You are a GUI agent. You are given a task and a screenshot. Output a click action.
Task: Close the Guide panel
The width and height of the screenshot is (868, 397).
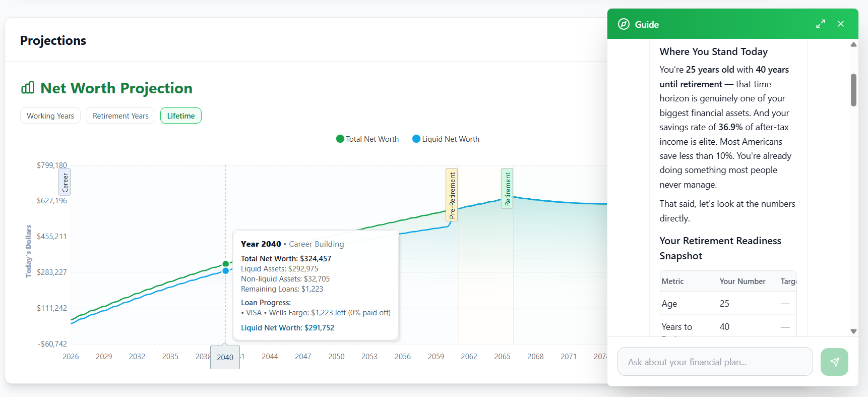pyautogui.click(x=841, y=24)
